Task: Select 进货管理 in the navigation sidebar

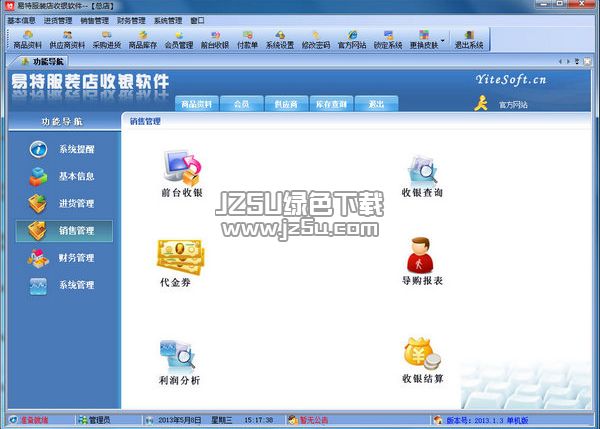Action: pos(63,204)
